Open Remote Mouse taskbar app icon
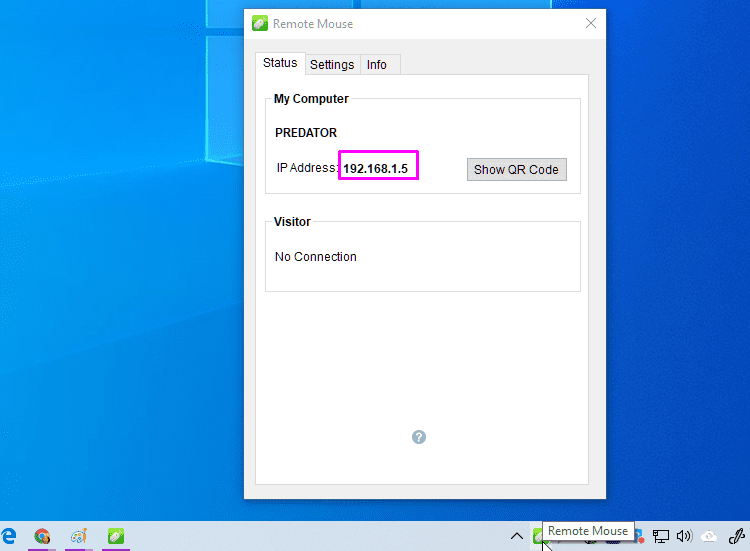 pyautogui.click(x=116, y=536)
